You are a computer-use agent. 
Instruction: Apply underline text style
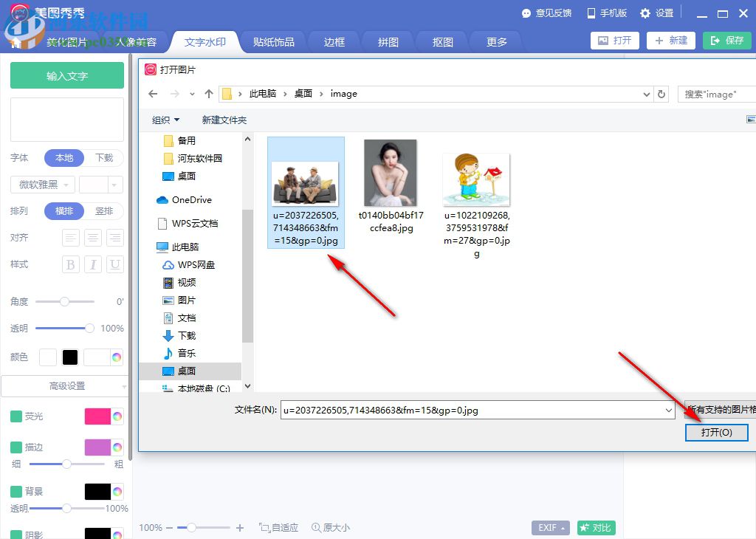click(114, 264)
